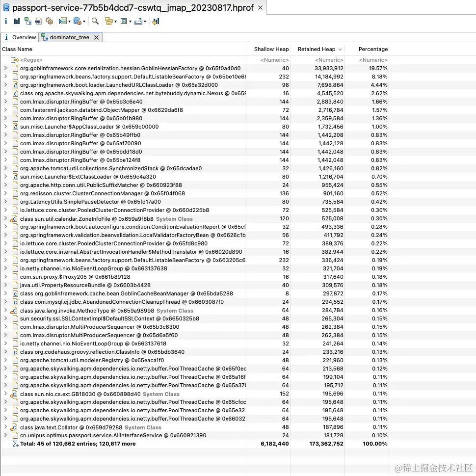Run the expert system reports icon

point(62,21)
